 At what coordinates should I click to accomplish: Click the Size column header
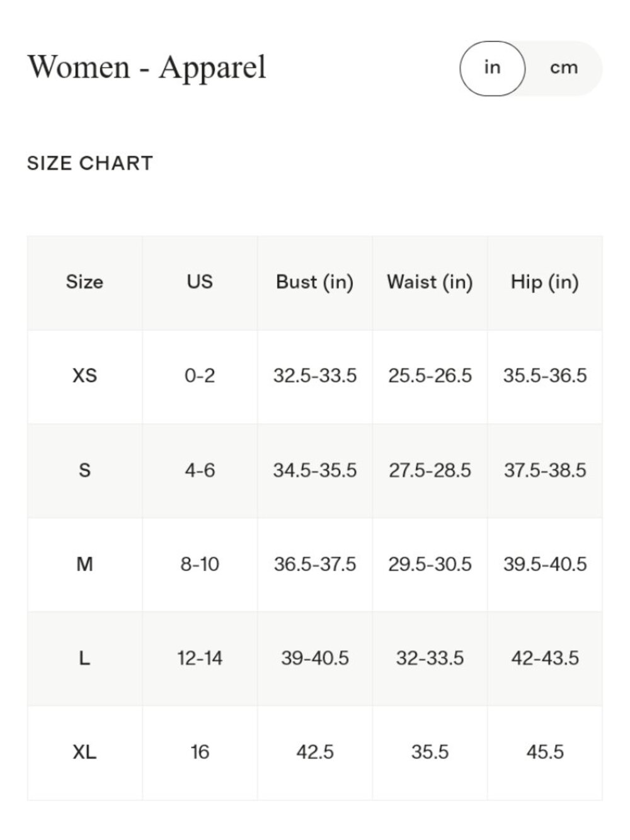coord(84,282)
